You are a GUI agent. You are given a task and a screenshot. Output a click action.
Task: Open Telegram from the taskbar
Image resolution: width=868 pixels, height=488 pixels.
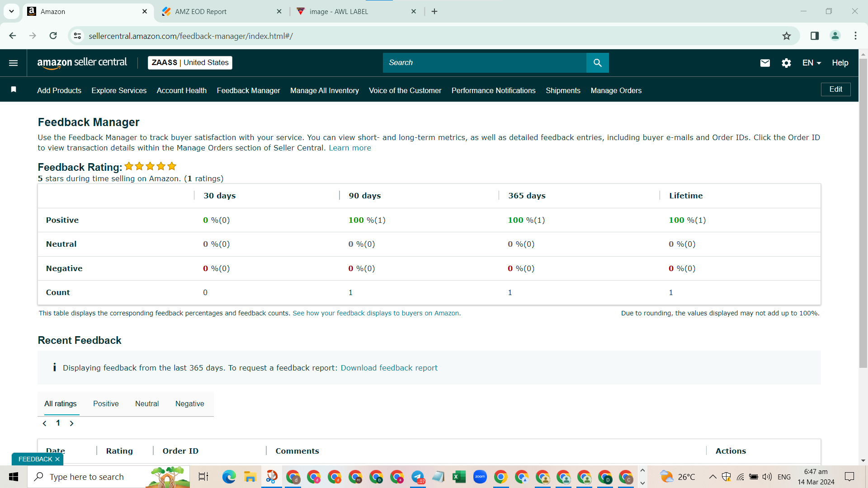418,477
